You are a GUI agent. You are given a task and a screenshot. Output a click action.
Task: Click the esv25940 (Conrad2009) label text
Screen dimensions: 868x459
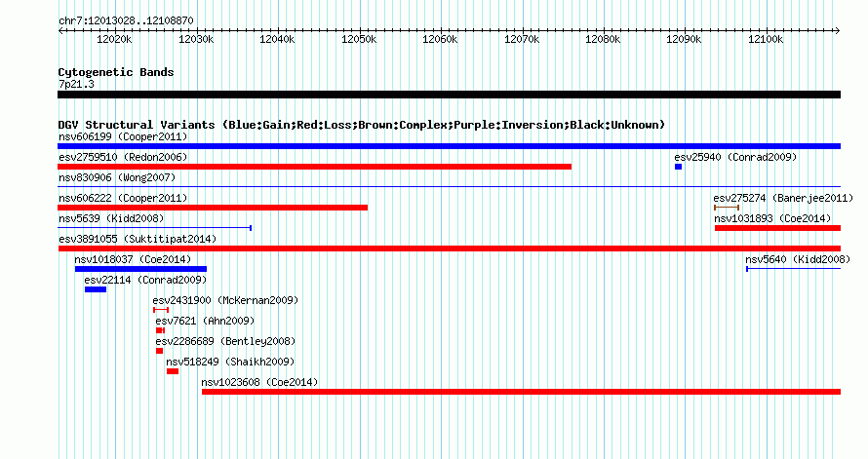pyautogui.click(x=735, y=157)
